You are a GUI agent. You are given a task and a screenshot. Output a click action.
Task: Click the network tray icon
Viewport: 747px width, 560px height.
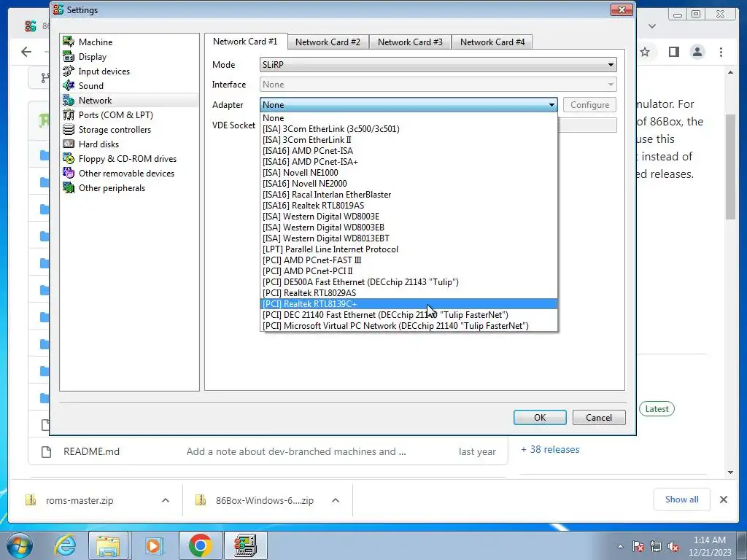point(656,546)
